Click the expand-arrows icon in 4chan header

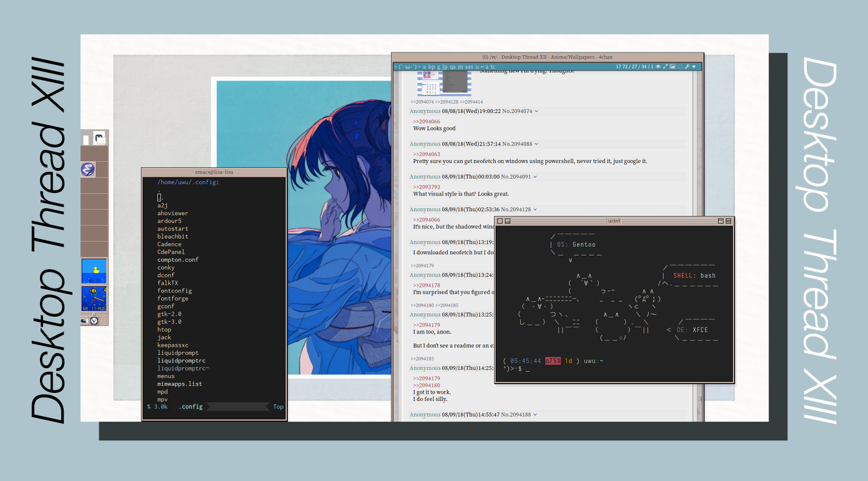[x=665, y=66]
